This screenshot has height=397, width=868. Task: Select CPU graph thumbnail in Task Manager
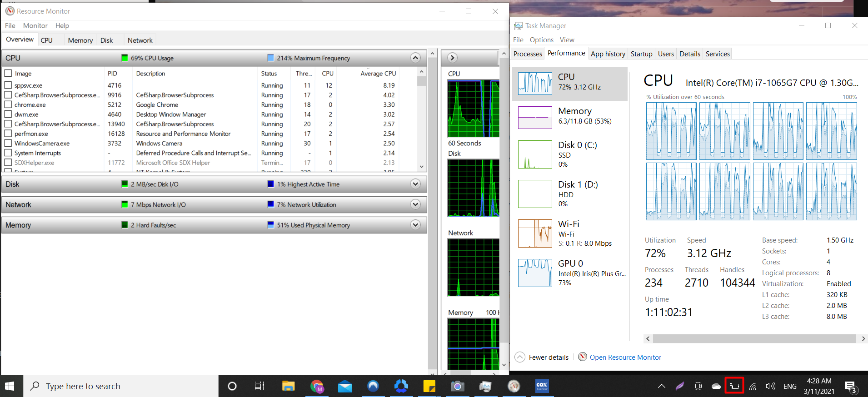535,84
